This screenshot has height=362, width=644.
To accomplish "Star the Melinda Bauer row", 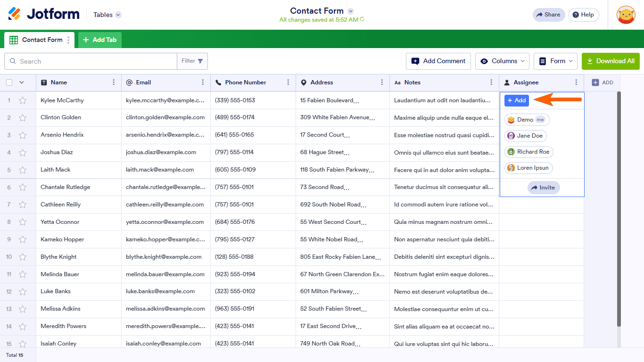I will click(x=23, y=275).
